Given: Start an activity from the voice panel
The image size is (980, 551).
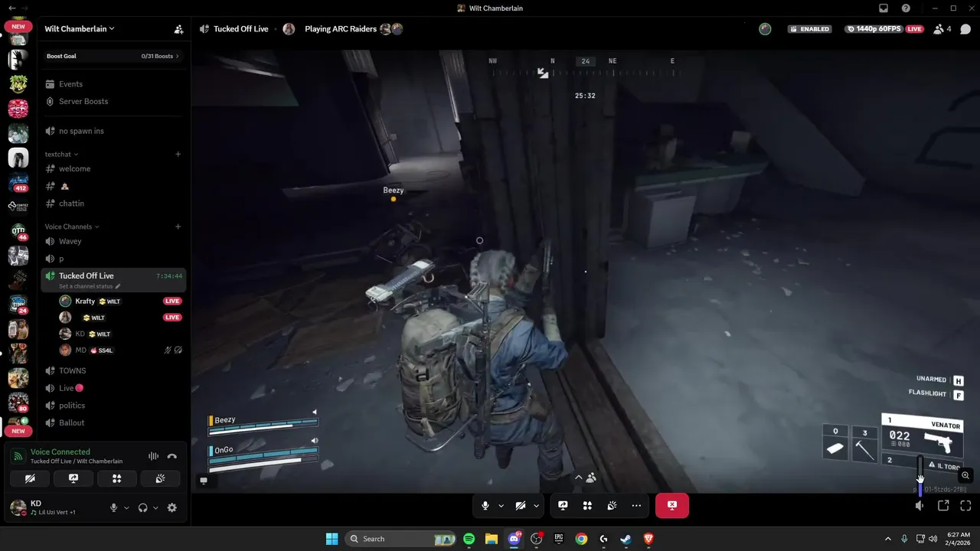Looking at the screenshot, I should point(117,478).
